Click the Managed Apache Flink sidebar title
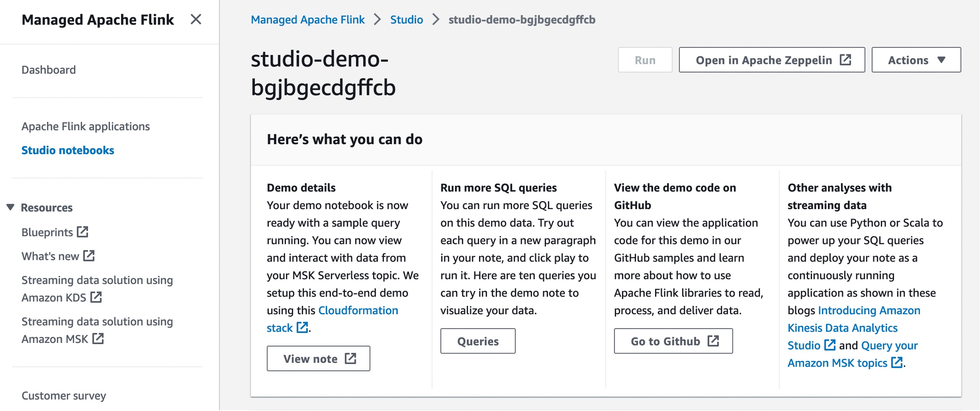The width and height of the screenshot is (980, 411). (97, 19)
